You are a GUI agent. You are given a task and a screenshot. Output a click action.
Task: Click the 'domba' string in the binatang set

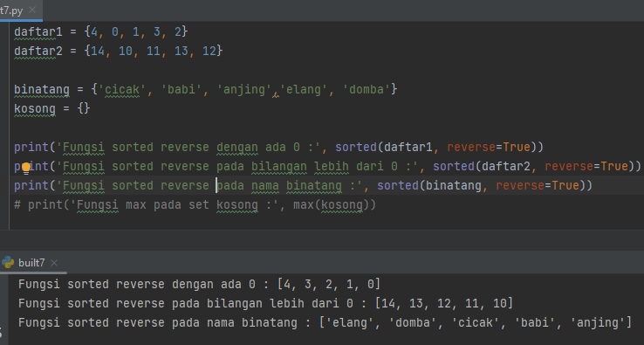(x=367, y=90)
